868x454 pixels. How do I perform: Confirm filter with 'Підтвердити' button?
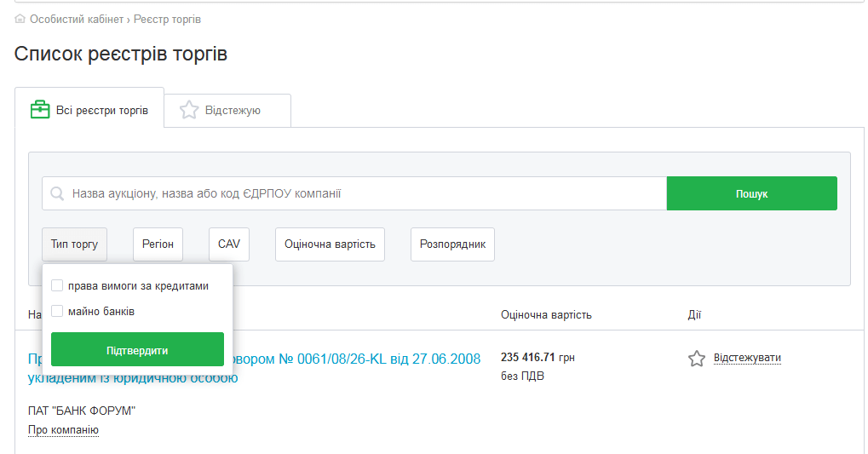pyautogui.click(x=137, y=350)
